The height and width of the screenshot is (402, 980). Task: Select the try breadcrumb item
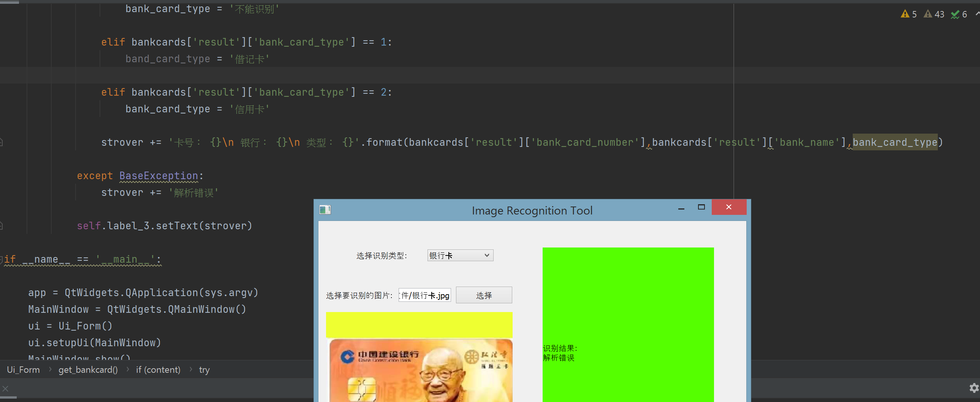click(x=204, y=370)
